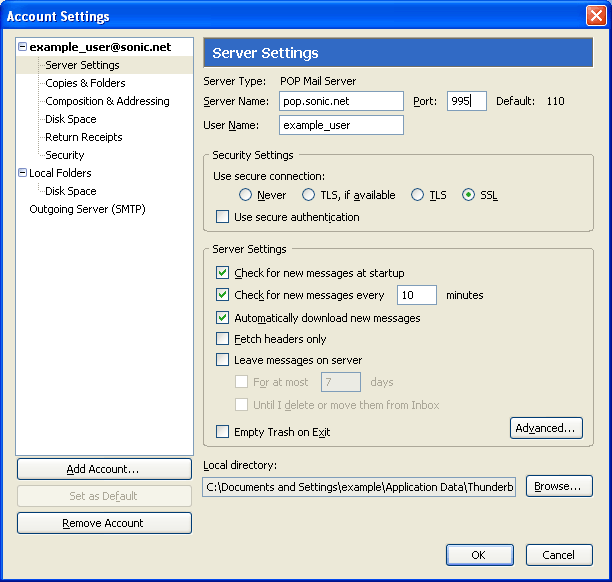The width and height of the screenshot is (612, 582).
Task: Select TLS, if available option
Action: click(x=308, y=194)
